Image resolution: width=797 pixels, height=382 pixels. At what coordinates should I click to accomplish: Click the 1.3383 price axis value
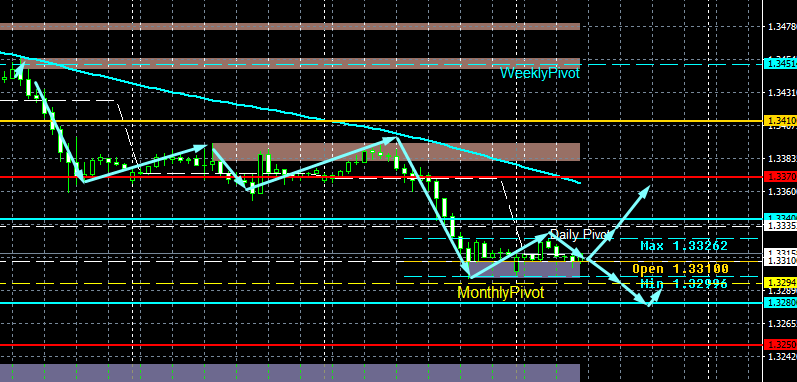tap(782, 159)
